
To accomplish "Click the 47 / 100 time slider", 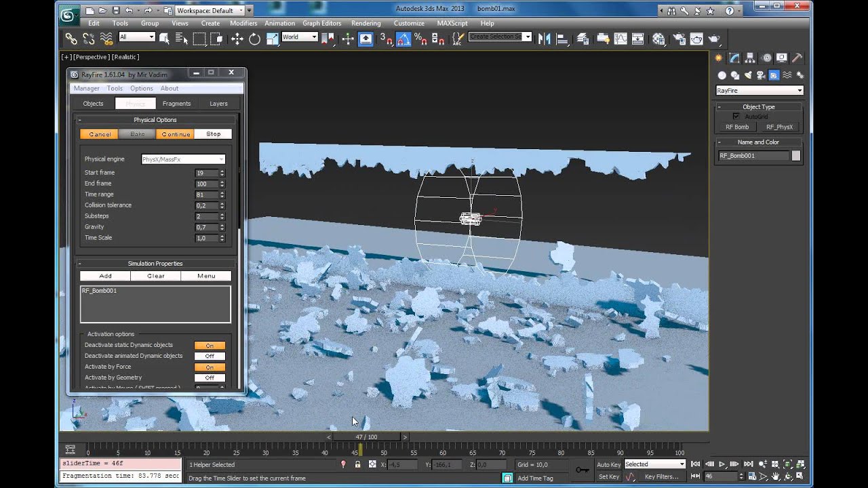I will click(x=366, y=437).
